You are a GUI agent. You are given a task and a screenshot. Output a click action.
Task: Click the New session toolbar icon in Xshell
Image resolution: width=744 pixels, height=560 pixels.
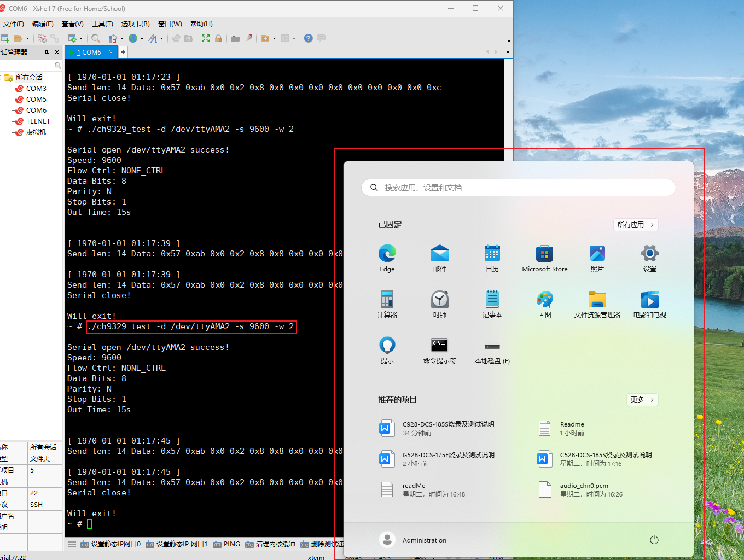5,38
